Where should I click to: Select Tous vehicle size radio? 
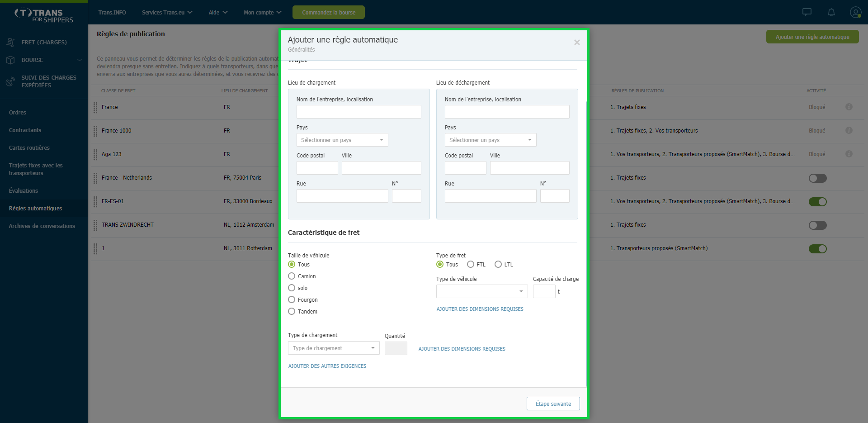pyautogui.click(x=292, y=264)
